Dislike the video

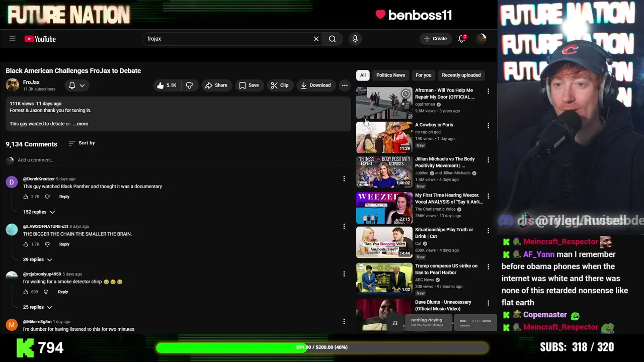click(x=189, y=85)
